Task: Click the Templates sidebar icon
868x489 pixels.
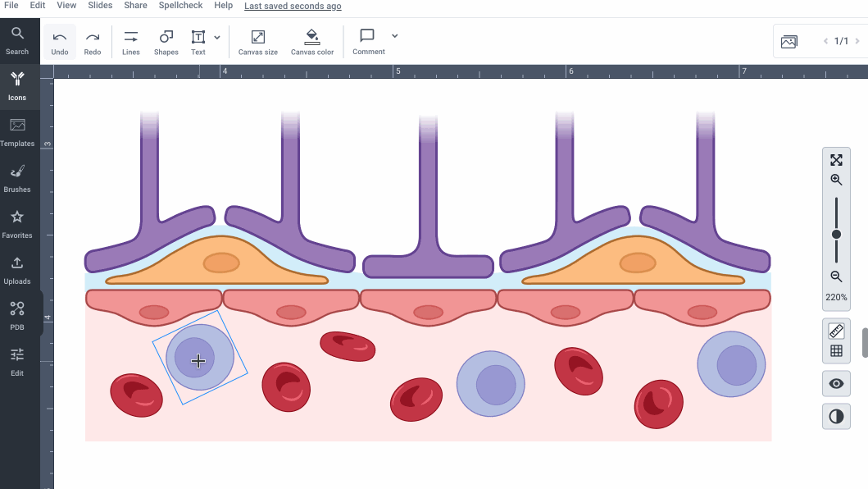Action: click(17, 132)
